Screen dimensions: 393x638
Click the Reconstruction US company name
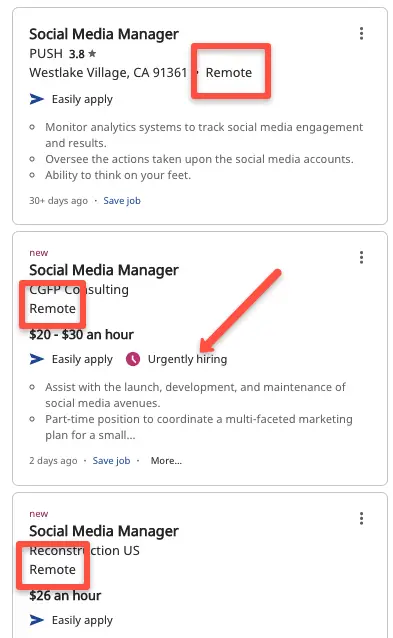(85, 550)
